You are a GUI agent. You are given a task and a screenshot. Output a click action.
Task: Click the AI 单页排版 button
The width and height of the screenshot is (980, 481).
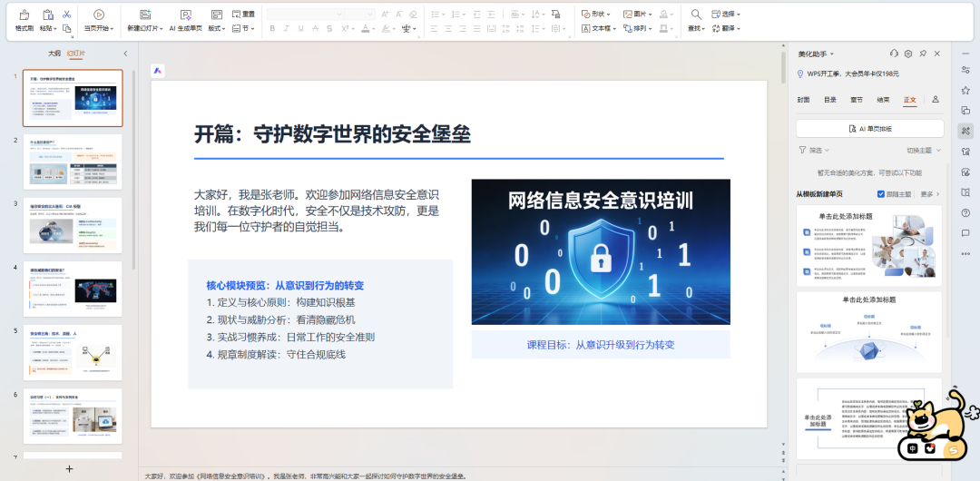869,128
